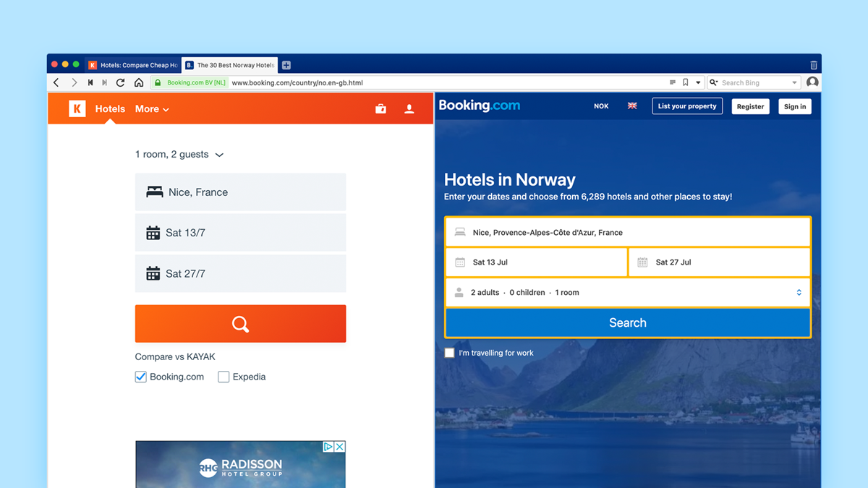Click the green padlock security icon
868x488 pixels.
pyautogui.click(x=158, y=83)
